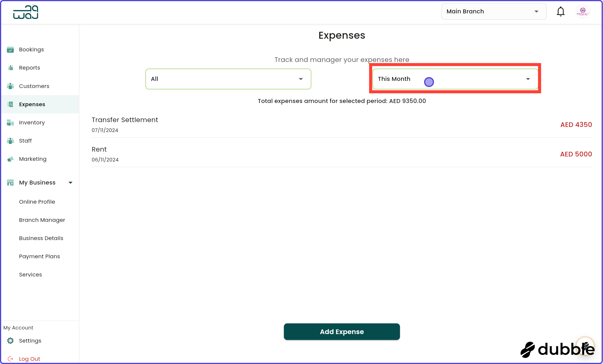Click the Add Expense button

pos(342,332)
